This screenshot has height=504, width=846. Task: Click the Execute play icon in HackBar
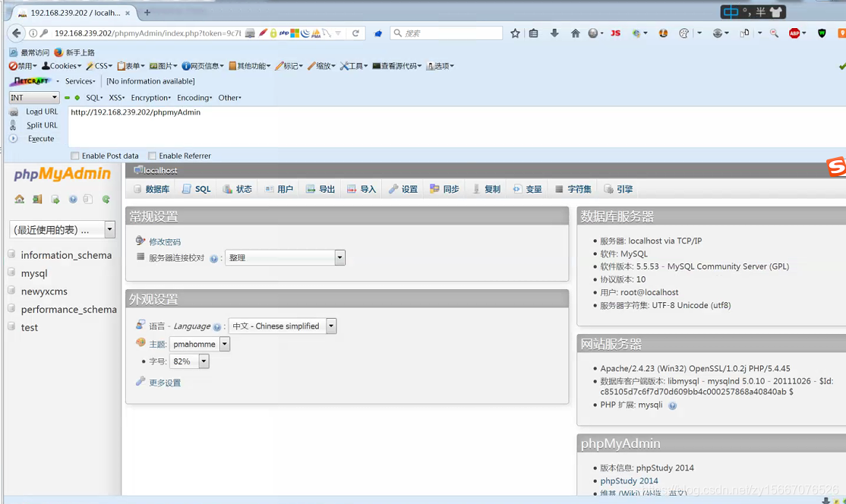[x=14, y=139]
